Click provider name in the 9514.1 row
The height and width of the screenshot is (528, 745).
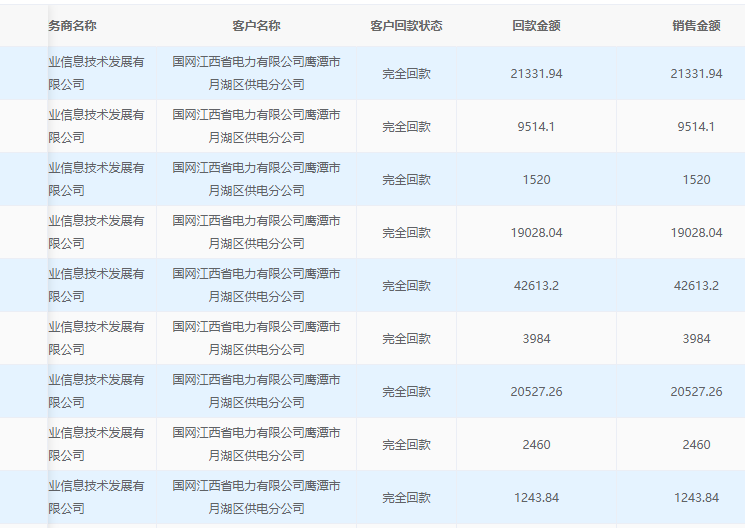point(96,126)
